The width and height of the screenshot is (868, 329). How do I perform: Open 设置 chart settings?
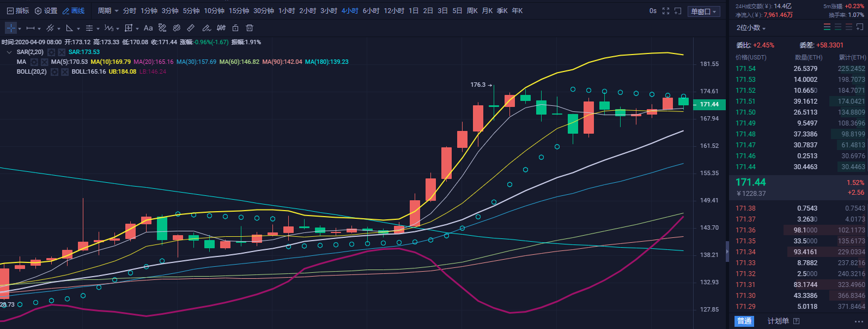46,11
